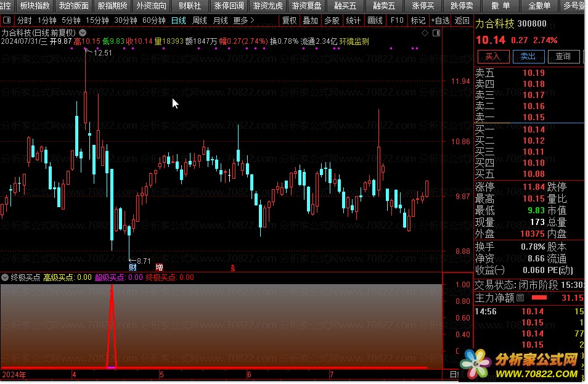Select 买一 price 10.14
The width and height of the screenshot is (588, 384).
point(534,129)
